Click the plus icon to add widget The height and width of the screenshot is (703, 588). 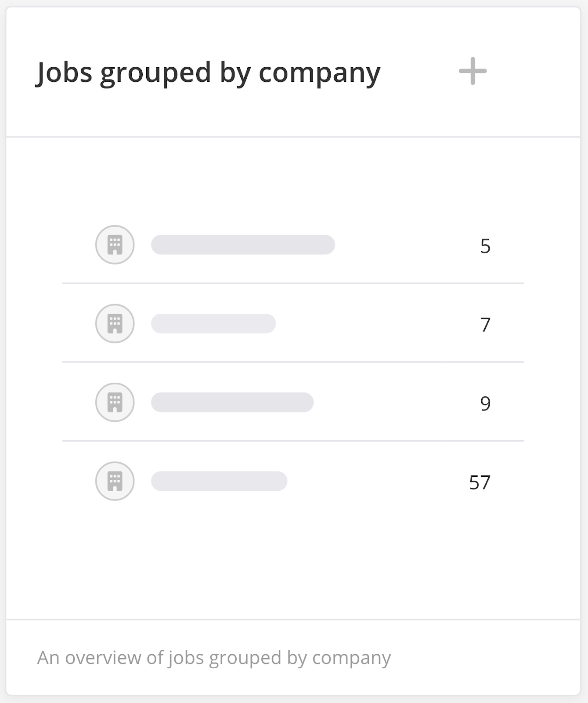tap(473, 71)
